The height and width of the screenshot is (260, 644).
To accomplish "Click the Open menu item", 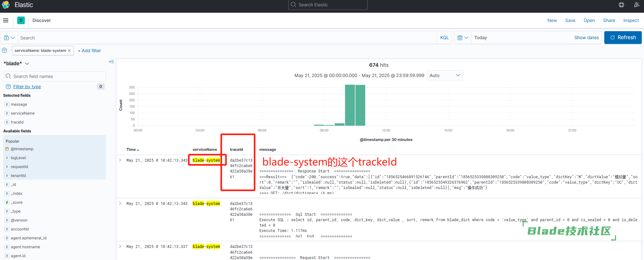I will pos(589,20).
